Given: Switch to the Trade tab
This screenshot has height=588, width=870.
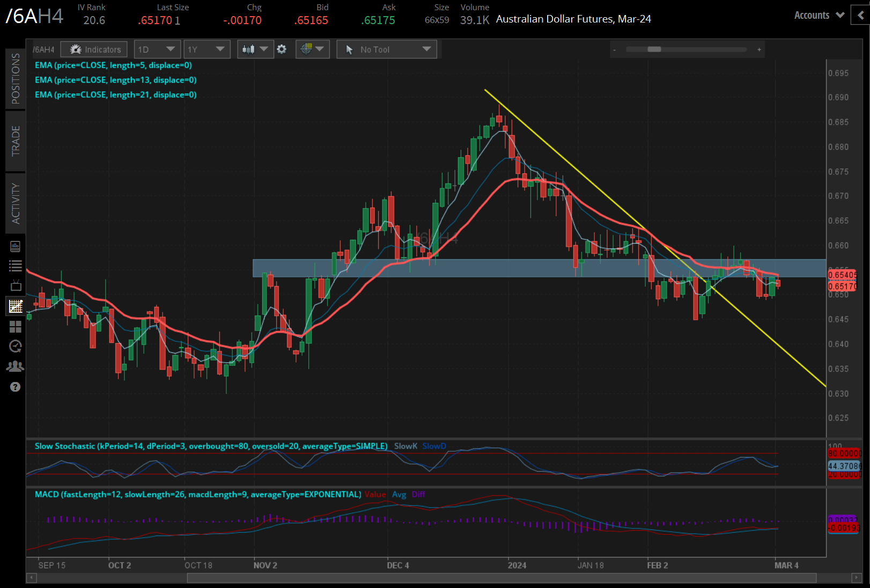Looking at the screenshot, I should pos(16,141).
